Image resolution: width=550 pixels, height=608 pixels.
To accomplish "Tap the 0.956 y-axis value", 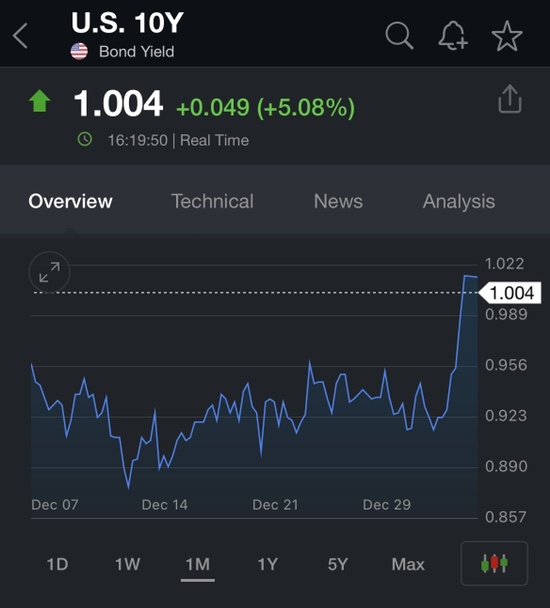I will click(506, 365).
